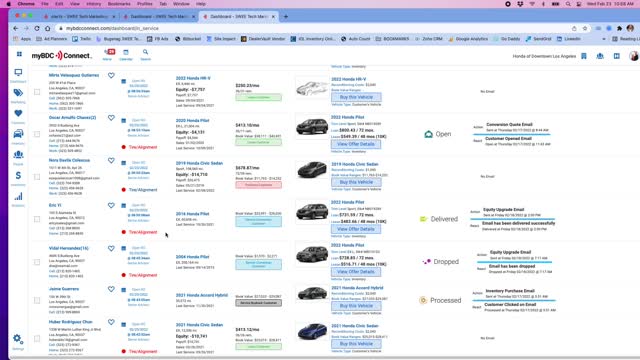Open blue 2021 Honda Civic Sedan thumbnail
Image resolution: width=640 pixels, height=360 pixels.
[312, 332]
